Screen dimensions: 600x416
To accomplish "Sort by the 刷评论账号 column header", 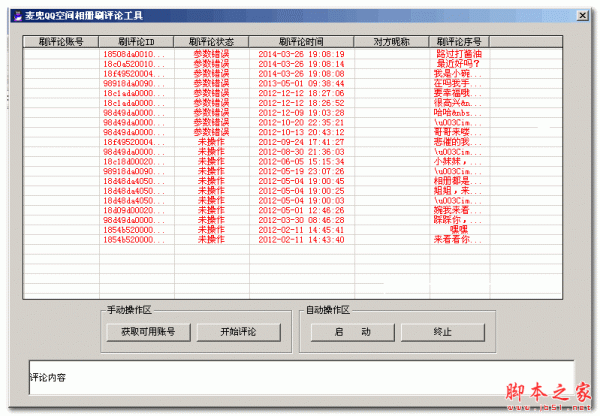I will 61,42.
